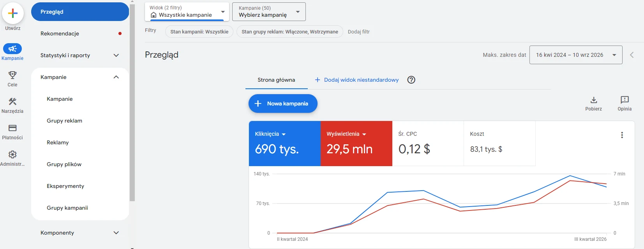Open Kampanie sub-item in sidebar
Viewport: 644px width, 249px height.
pyautogui.click(x=80, y=99)
